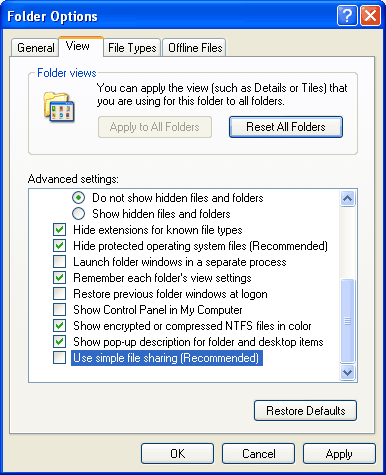The height and width of the screenshot is (475, 386).
Task: Open the File Types tab
Action: pos(132,48)
